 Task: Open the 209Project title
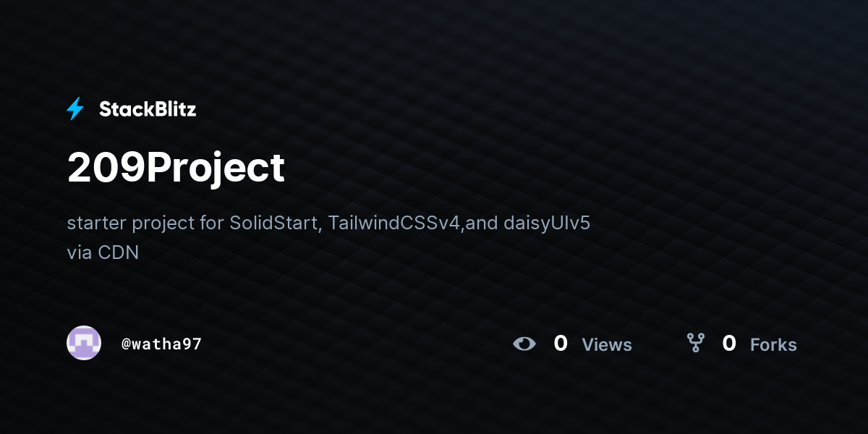(x=176, y=168)
